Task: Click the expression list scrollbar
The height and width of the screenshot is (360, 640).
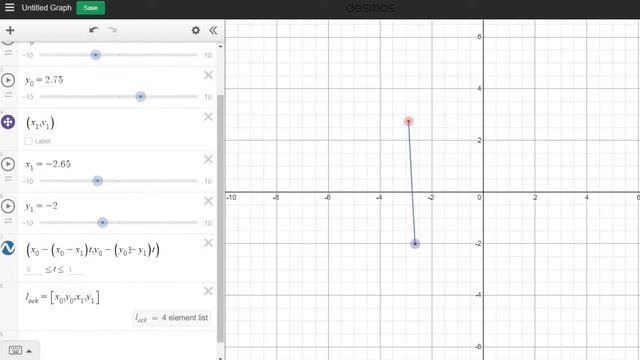Action: [220, 218]
